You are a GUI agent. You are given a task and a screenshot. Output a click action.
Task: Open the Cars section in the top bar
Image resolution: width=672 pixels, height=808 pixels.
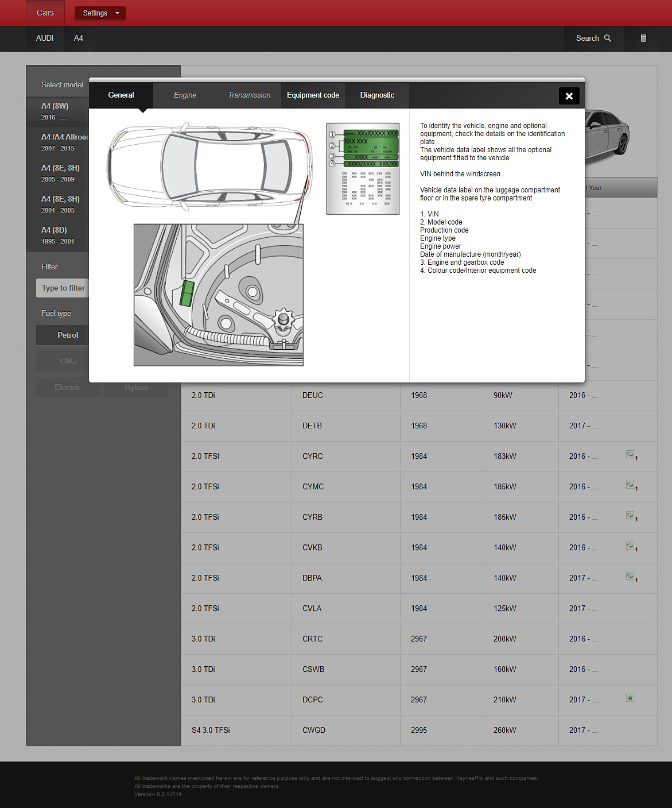tap(45, 13)
